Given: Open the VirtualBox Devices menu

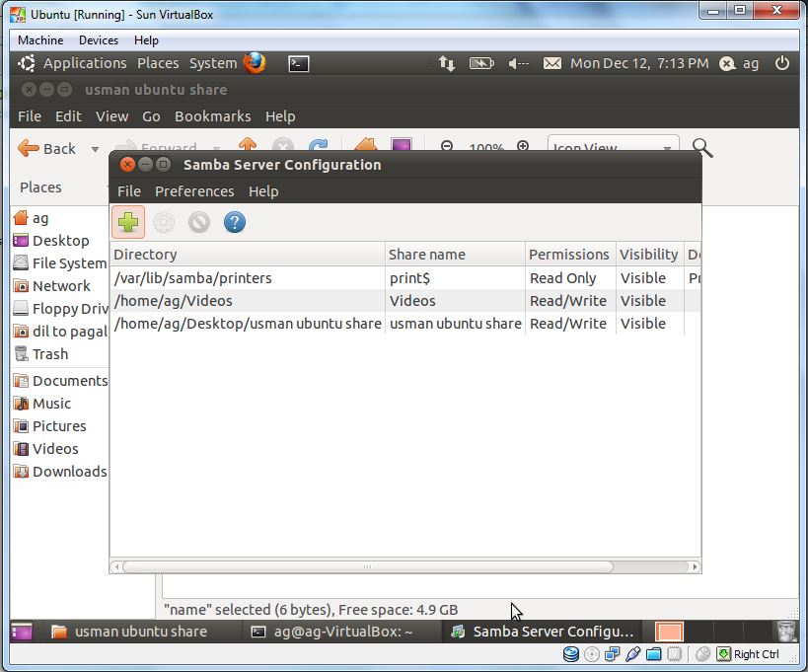Looking at the screenshot, I should tap(99, 40).
